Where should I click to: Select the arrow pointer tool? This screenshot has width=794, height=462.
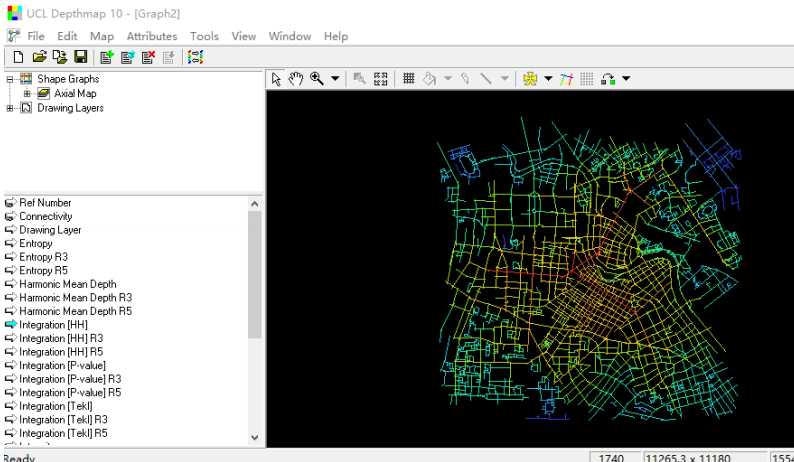tap(276, 79)
